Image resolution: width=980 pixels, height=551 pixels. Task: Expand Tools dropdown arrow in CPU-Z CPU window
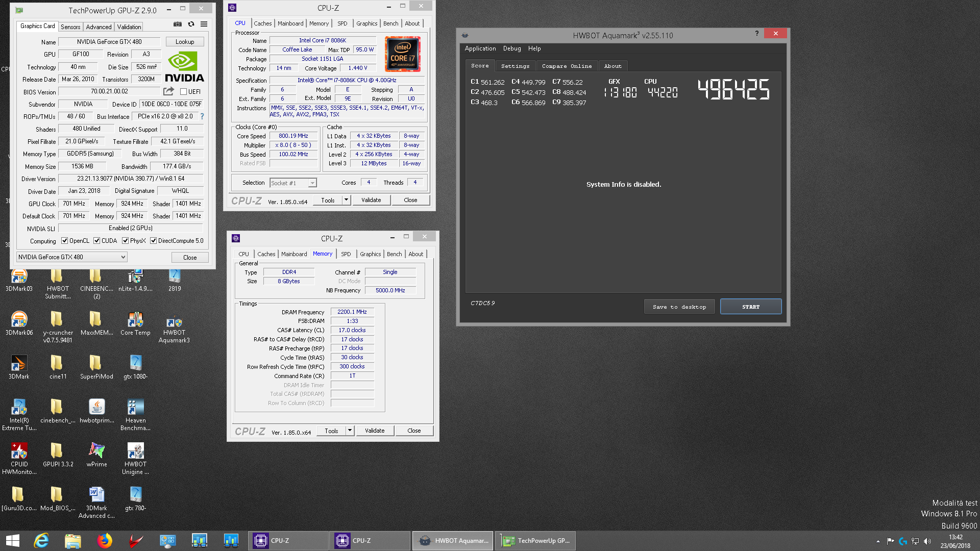(x=346, y=200)
